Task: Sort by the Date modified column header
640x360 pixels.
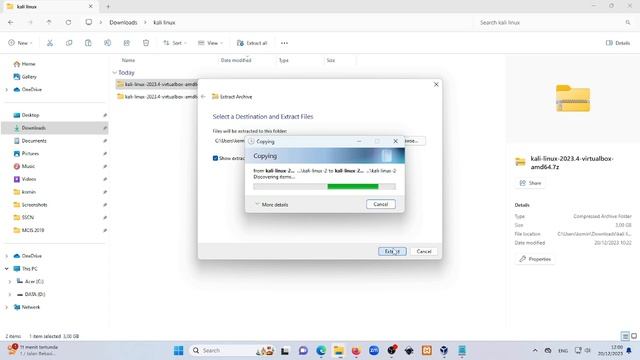Action: coord(236,60)
